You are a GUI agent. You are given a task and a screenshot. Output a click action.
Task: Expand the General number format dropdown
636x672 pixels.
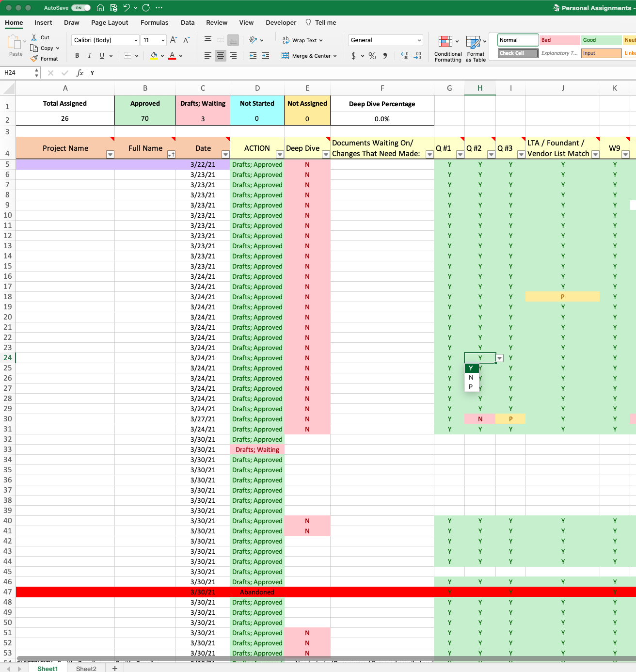[x=385, y=40]
